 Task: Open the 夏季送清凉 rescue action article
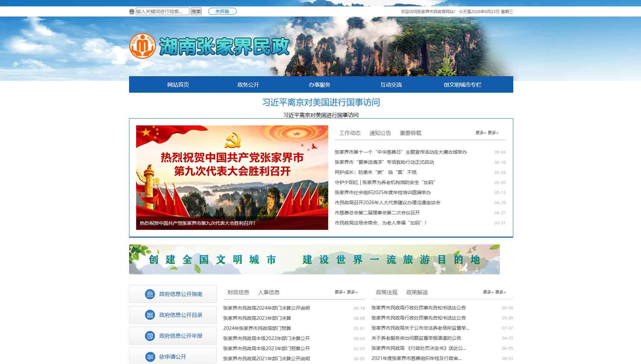pos(384,162)
